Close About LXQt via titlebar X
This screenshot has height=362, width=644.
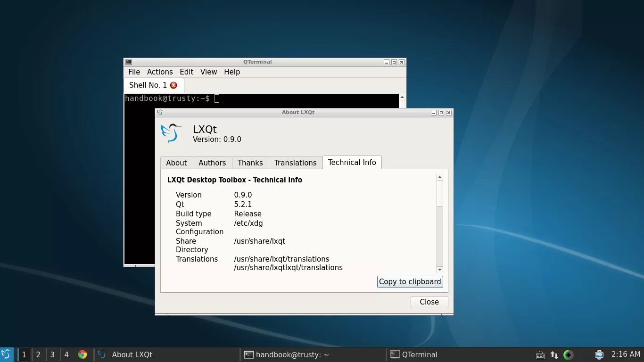(449, 113)
